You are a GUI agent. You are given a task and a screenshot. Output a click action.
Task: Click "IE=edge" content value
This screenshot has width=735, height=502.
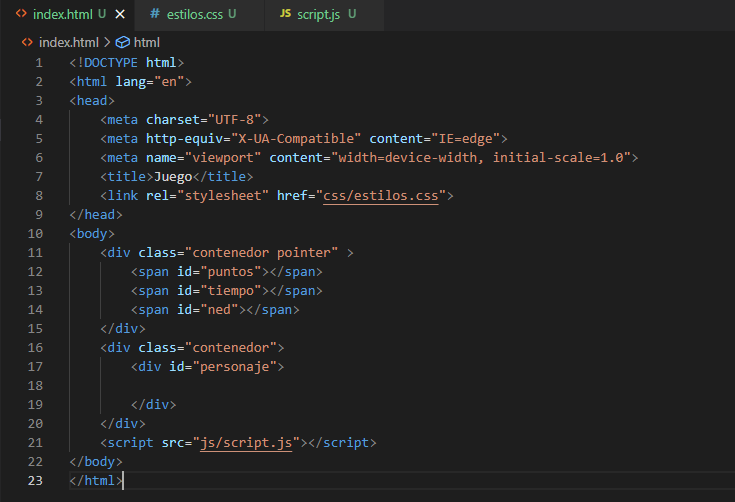465,139
